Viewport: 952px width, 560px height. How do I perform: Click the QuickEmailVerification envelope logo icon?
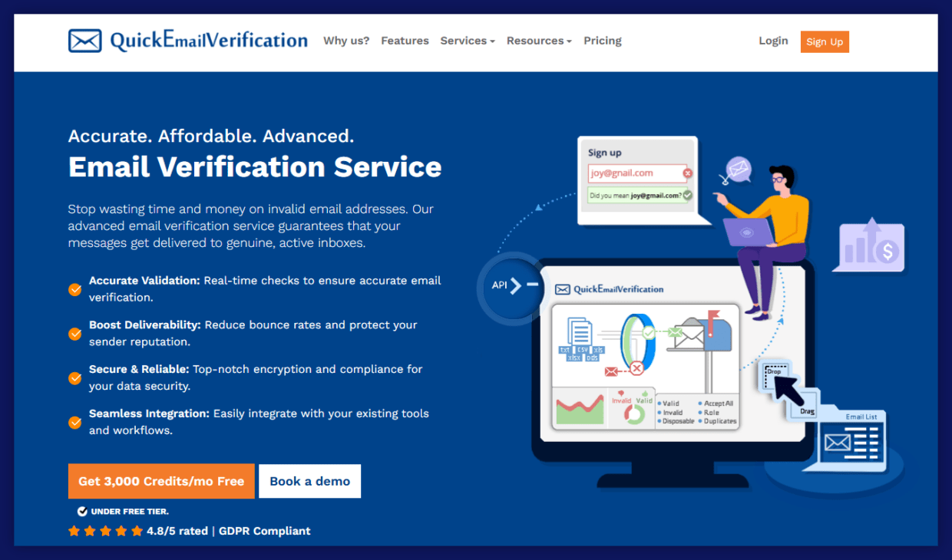pos(84,41)
